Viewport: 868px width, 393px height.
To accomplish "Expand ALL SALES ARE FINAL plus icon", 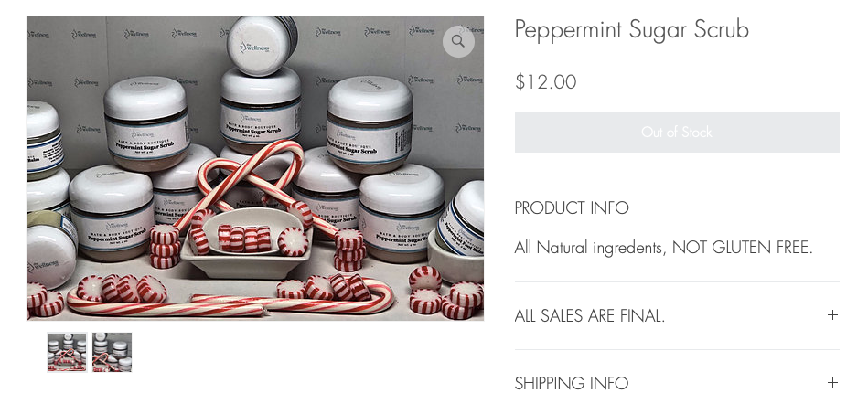I will [832, 315].
